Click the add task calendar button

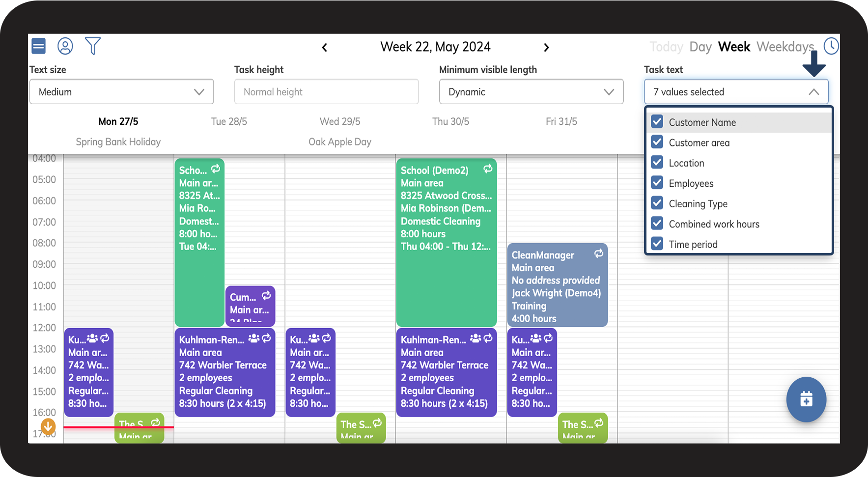point(806,399)
